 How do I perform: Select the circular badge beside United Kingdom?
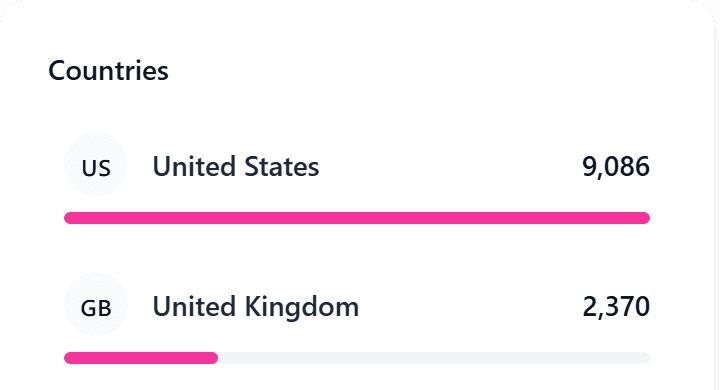click(x=96, y=305)
